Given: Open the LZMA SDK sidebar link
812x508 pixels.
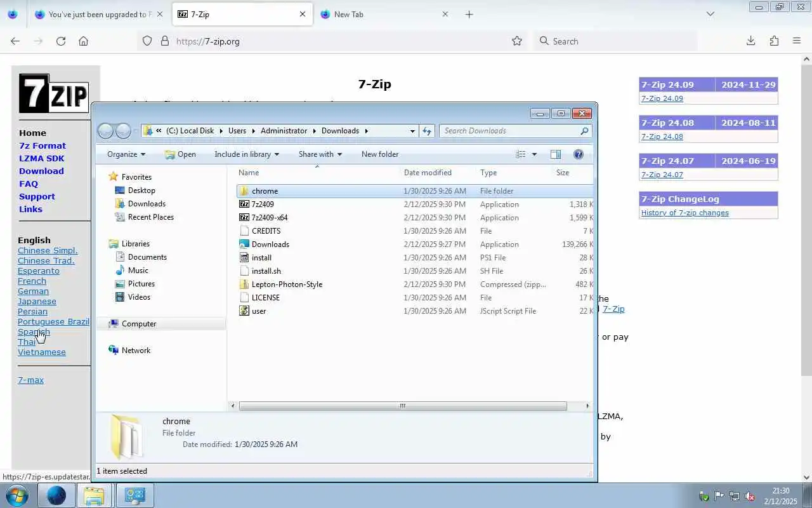Looking at the screenshot, I should click(41, 158).
